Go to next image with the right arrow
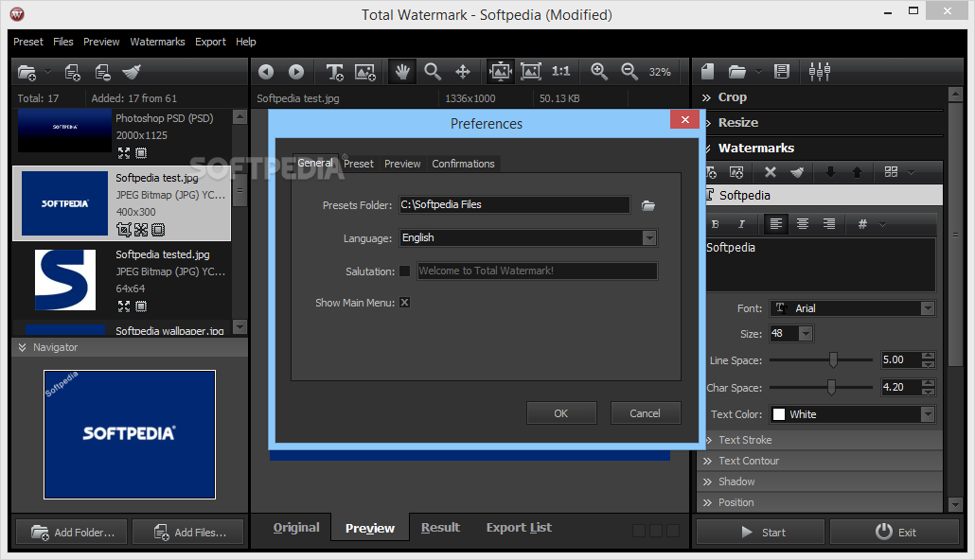 click(296, 72)
